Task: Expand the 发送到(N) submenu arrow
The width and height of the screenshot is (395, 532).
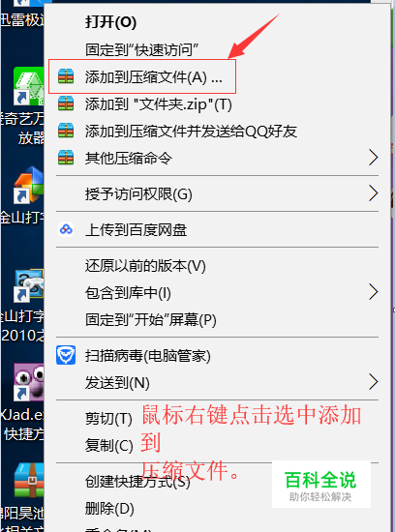Action: click(x=374, y=382)
